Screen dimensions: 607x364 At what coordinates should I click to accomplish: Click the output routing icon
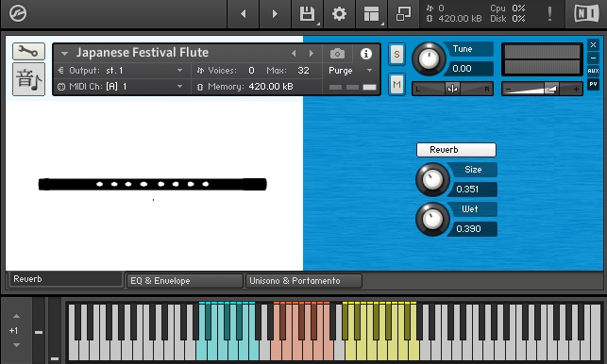point(60,71)
